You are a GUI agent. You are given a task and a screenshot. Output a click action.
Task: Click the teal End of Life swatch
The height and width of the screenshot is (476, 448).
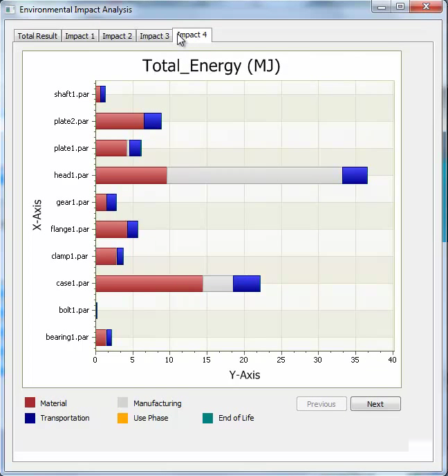tap(207, 418)
